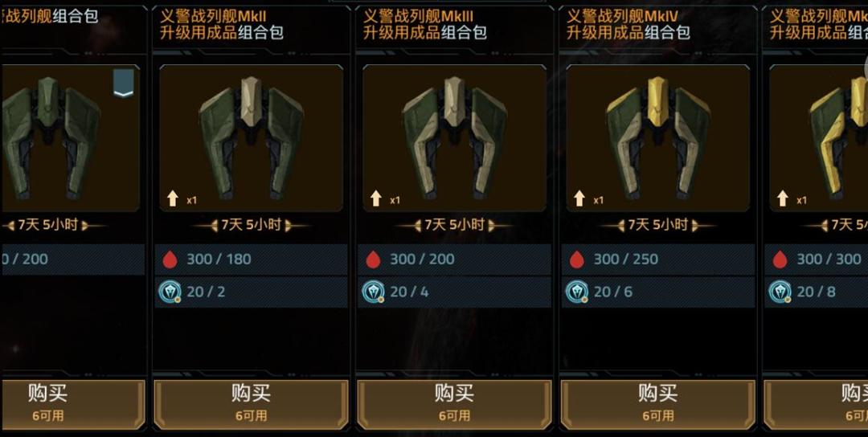Click the red drop currency icon 300 / 250
868x437 pixels.
click(577, 259)
